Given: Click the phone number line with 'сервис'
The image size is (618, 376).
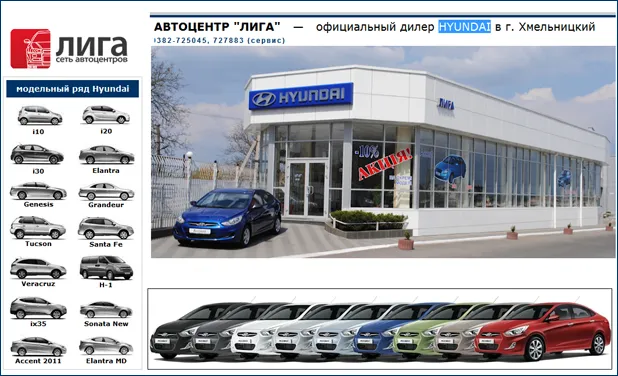Looking at the screenshot, I should [x=219, y=40].
